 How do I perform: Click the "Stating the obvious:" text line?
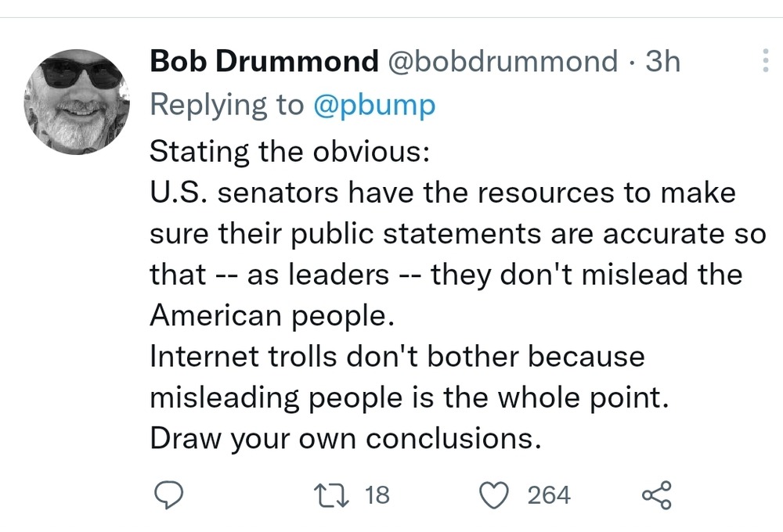pos(289,149)
